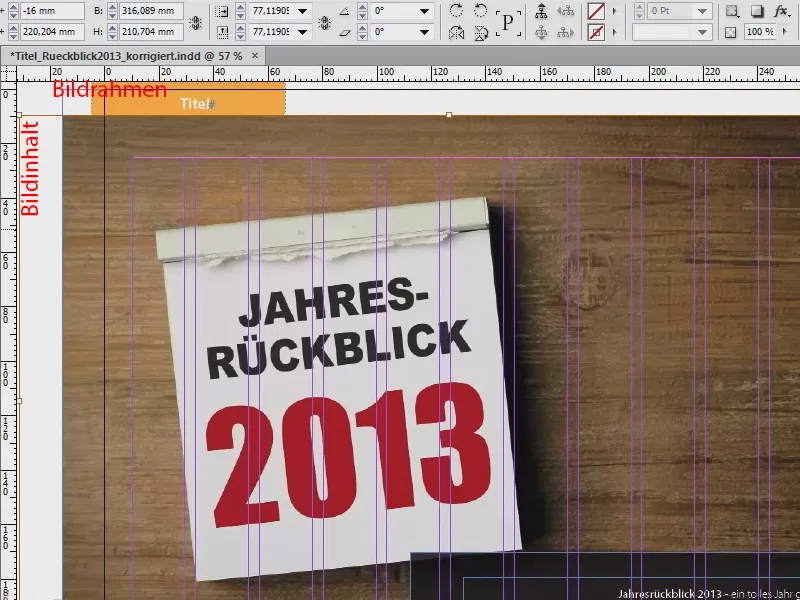Viewport: 800px width, 600px height.
Task: Click the X position field showing -16 mm
Action: click(x=52, y=11)
